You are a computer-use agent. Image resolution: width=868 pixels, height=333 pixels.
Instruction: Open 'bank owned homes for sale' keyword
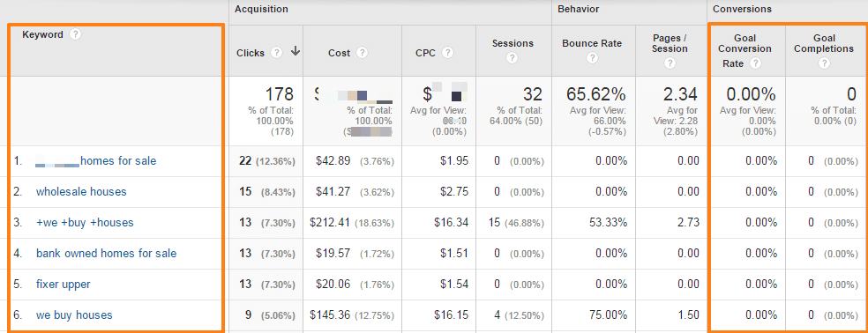(106, 254)
